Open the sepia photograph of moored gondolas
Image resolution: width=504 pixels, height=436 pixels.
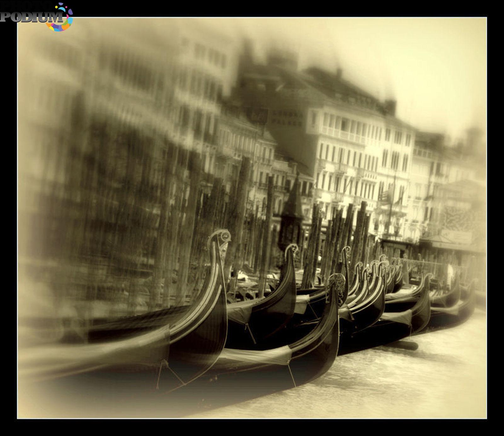point(252,218)
